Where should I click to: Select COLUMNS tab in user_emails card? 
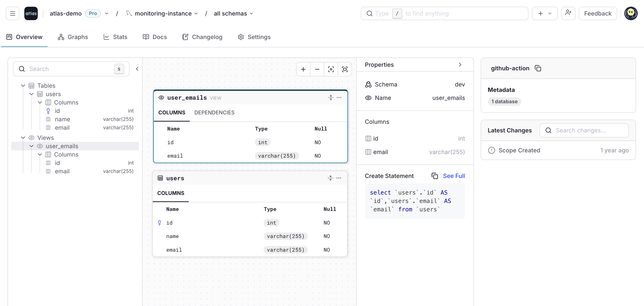pos(172,112)
